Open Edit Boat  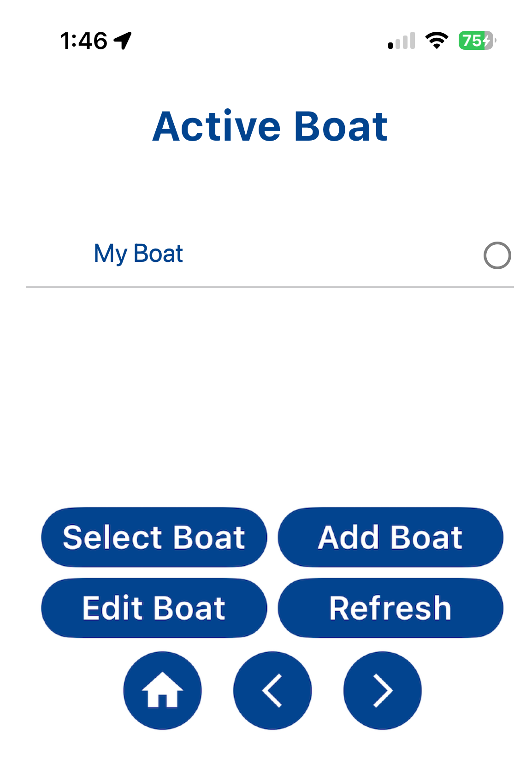click(154, 608)
